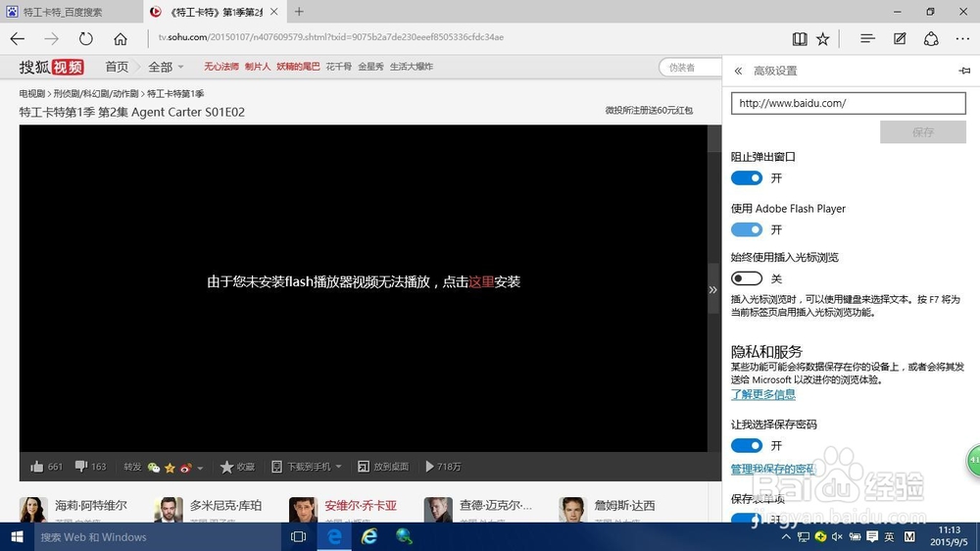Open the browser home page icon
Image resolution: width=980 pixels, height=551 pixels.
[x=120, y=39]
